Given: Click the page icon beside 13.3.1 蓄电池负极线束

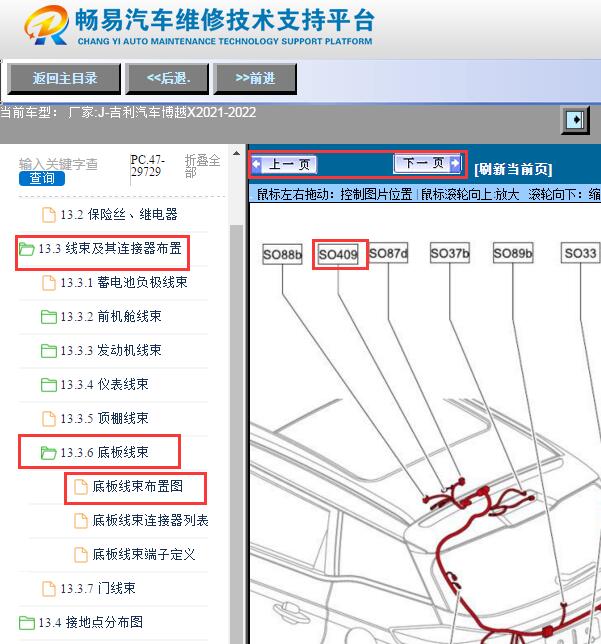Looking at the screenshot, I should pyautogui.click(x=49, y=283).
